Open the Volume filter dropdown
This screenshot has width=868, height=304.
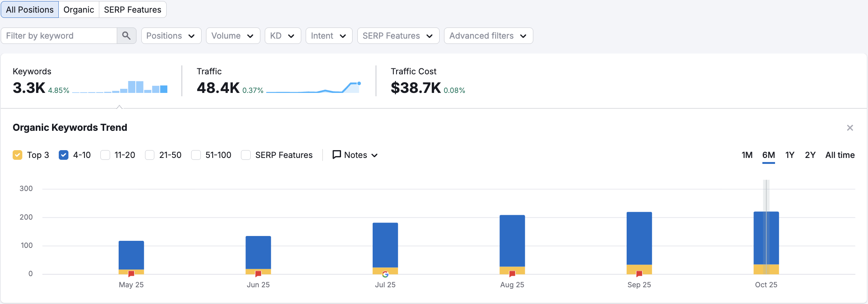pyautogui.click(x=233, y=36)
